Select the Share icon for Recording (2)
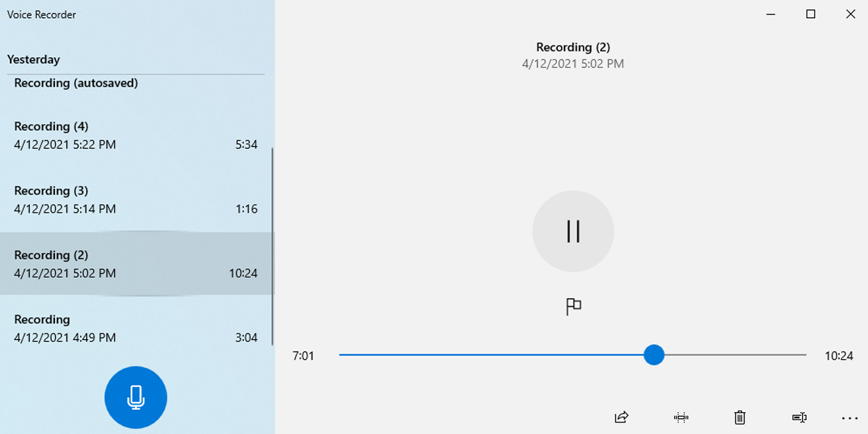 pyautogui.click(x=621, y=418)
